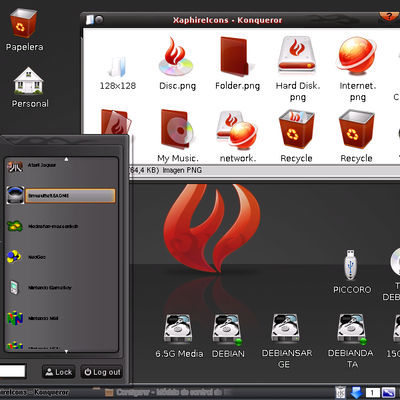
Task: Switch to desktop 1 in the pager
Action: point(373,393)
